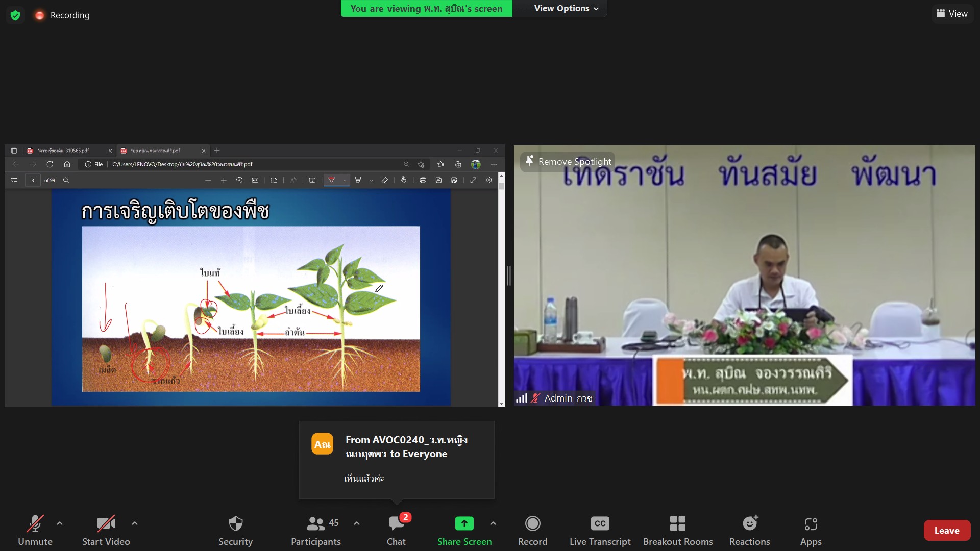Zoom out the PDF
The height and width of the screenshot is (551, 980).
coord(208,180)
